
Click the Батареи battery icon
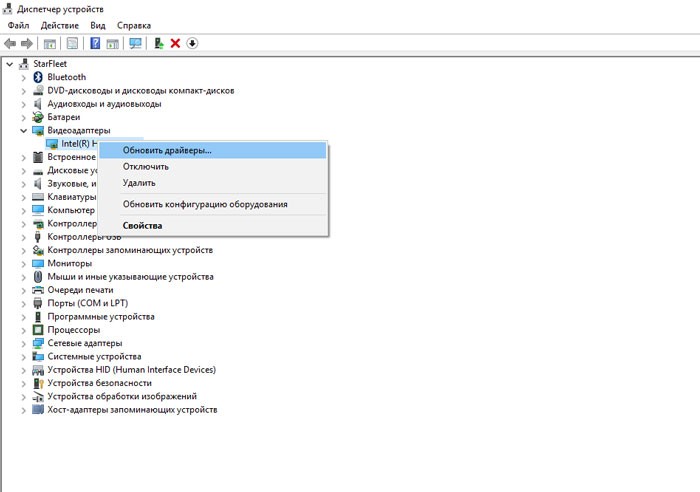[38, 117]
